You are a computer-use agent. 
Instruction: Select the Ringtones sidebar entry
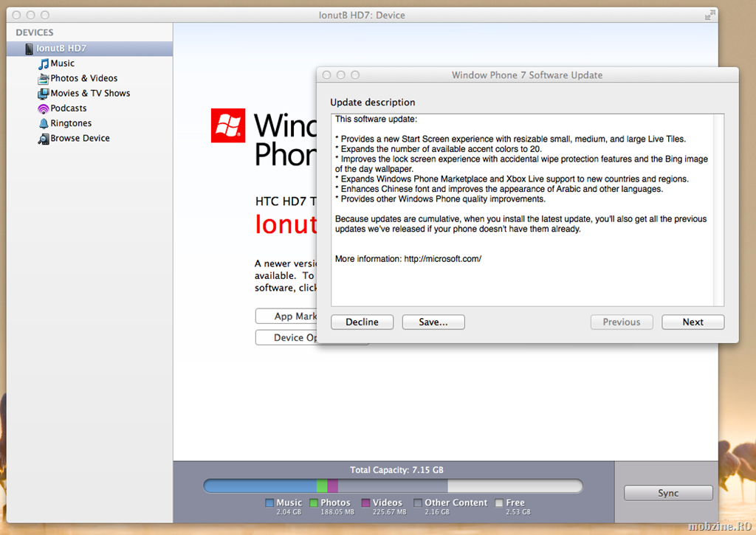pyautogui.click(x=71, y=123)
